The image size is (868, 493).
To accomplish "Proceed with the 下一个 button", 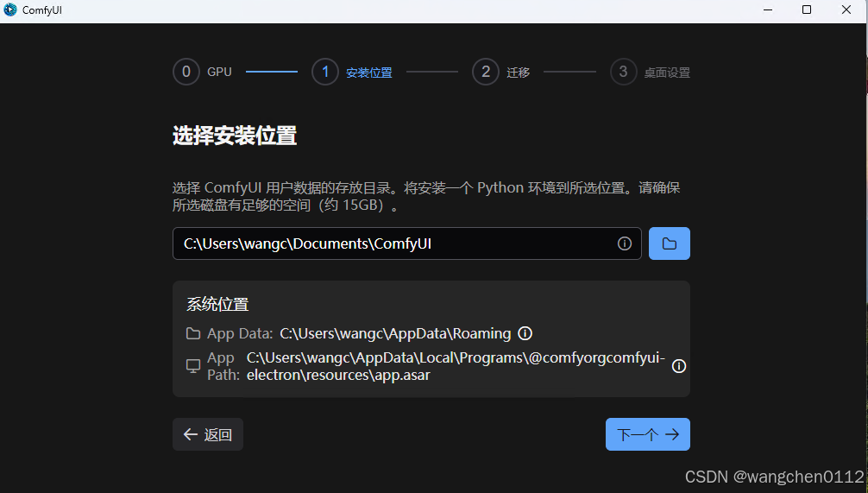I will [648, 434].
